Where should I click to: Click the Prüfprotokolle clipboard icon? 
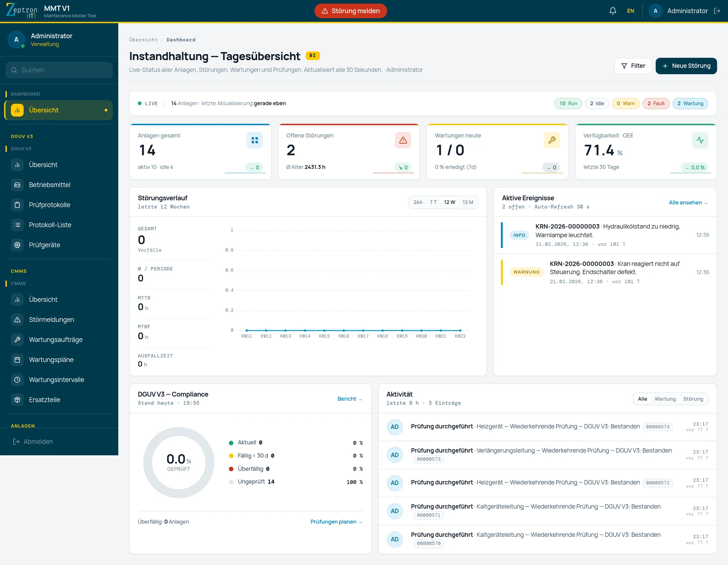(x=17, y=205)
